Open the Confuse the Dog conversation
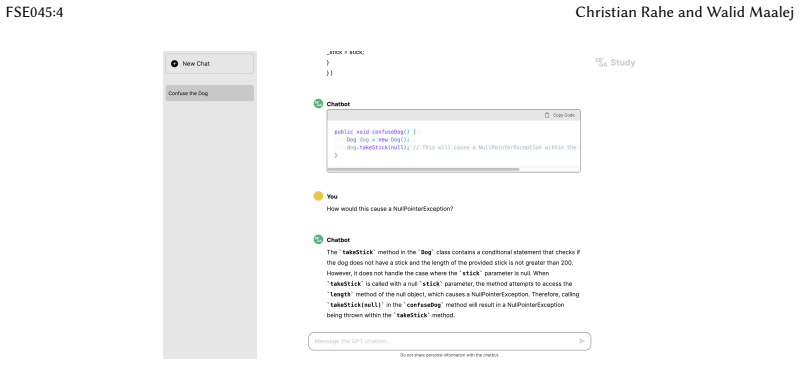The image size is (800, 365). point(209,93)
